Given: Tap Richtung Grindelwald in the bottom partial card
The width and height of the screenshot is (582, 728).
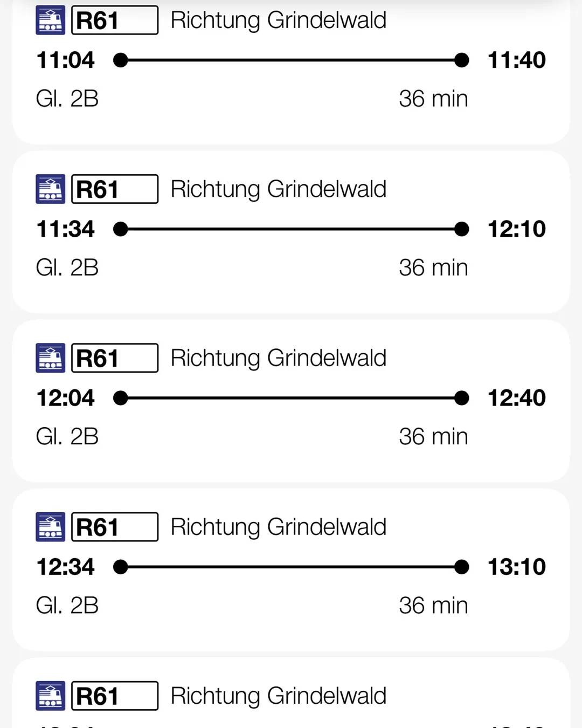Looking at the screenshot, I should coord(279,696).
